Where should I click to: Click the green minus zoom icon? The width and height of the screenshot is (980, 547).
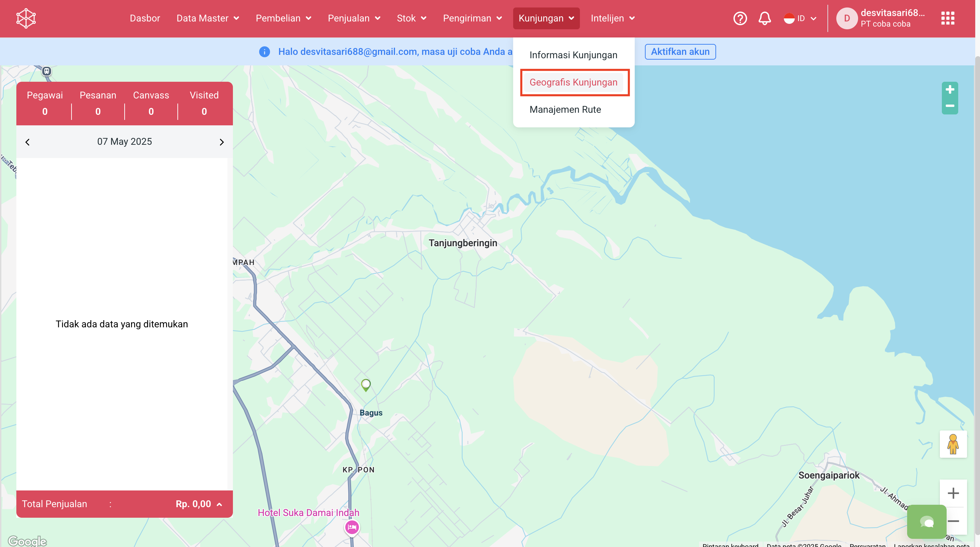(x=950, y=106)
